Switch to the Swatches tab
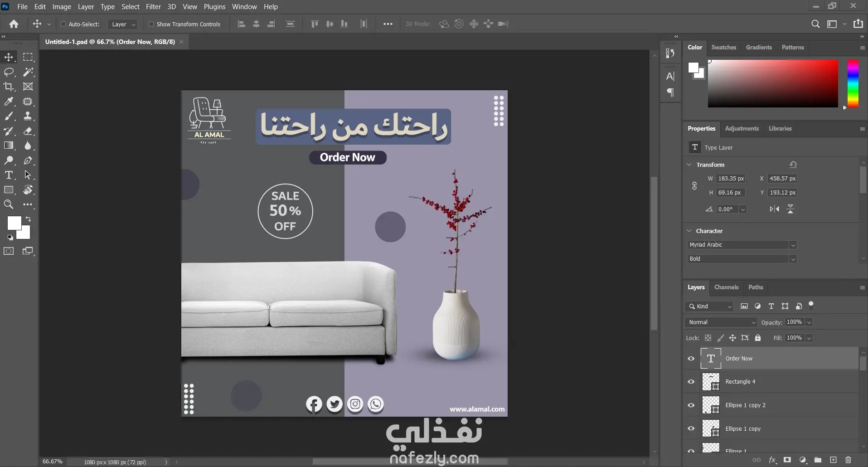 point(723,47)
